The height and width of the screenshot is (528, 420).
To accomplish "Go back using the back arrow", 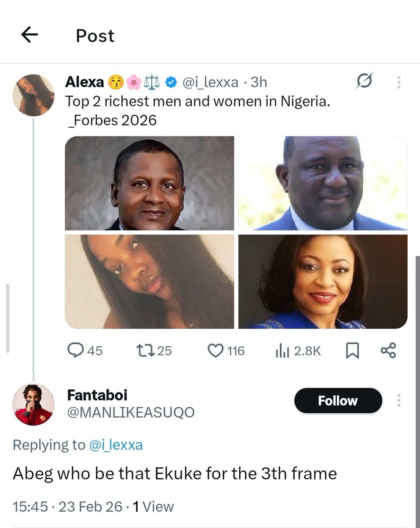I will point(29,36).
